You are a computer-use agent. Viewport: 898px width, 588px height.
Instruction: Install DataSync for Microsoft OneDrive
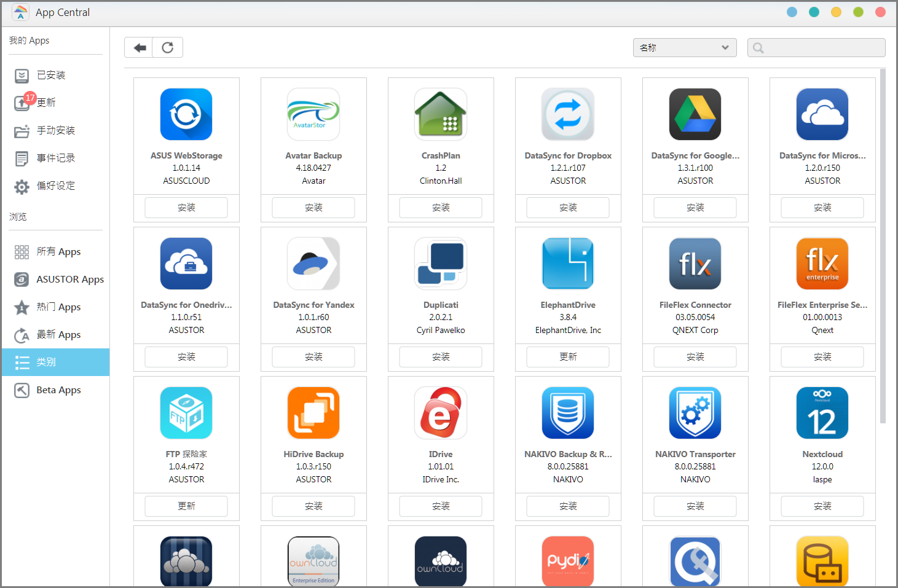[822, 208]
